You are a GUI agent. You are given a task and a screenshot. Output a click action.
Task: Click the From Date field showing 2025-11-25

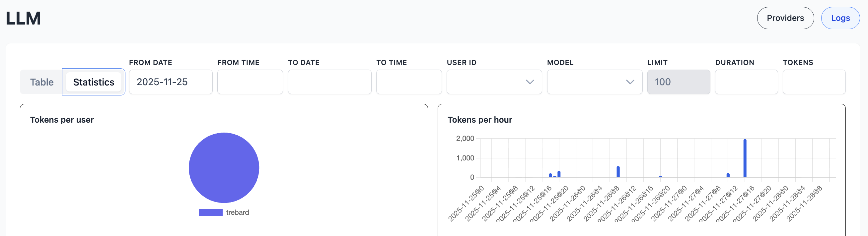171,82
